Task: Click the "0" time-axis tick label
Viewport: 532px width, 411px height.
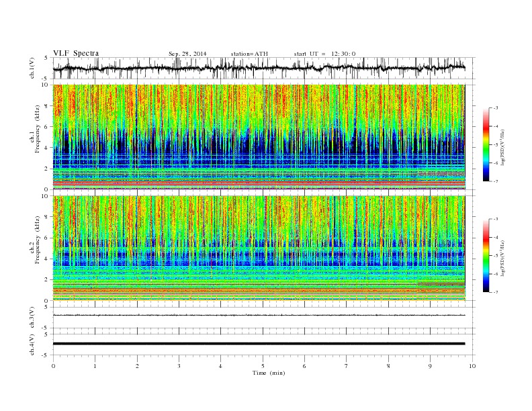Action: click(53, 366)
